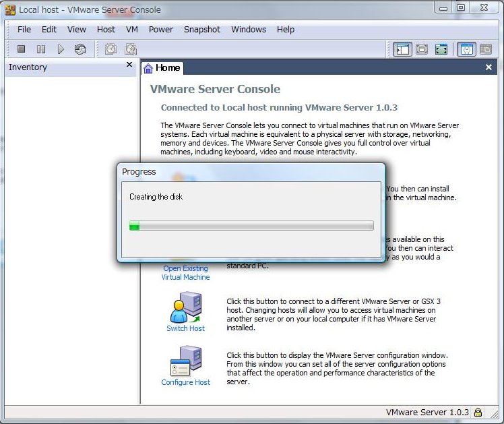The image size is (504, 424).
Task: Click the Creating the disk progress bar
Action: click(x=251, y=226)
